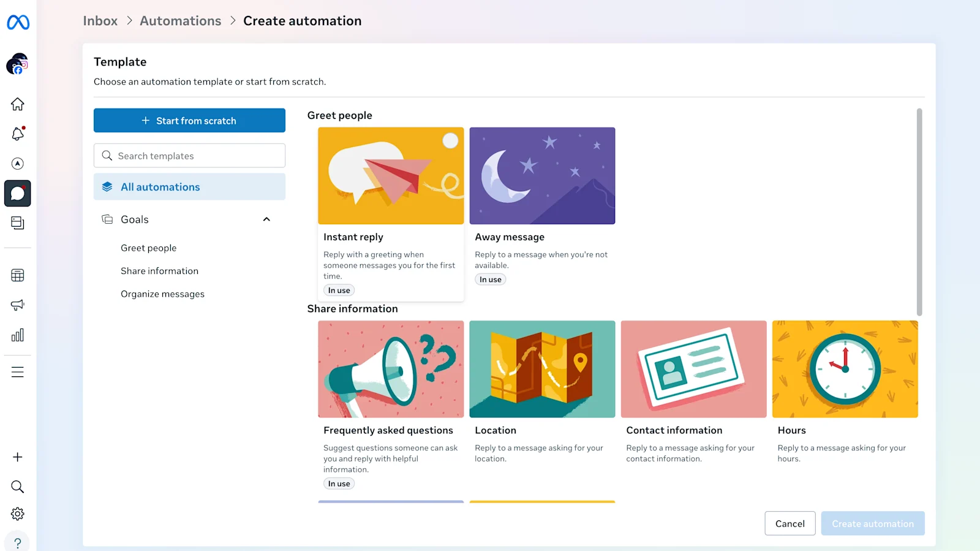This screenshot has width=980, height=551.
Task: Click the Hours title text
Action: [x=792, y=430]
